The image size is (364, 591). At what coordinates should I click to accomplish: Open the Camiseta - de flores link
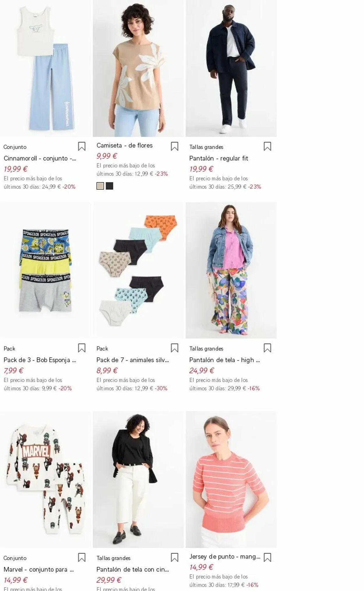click(125, 145)
